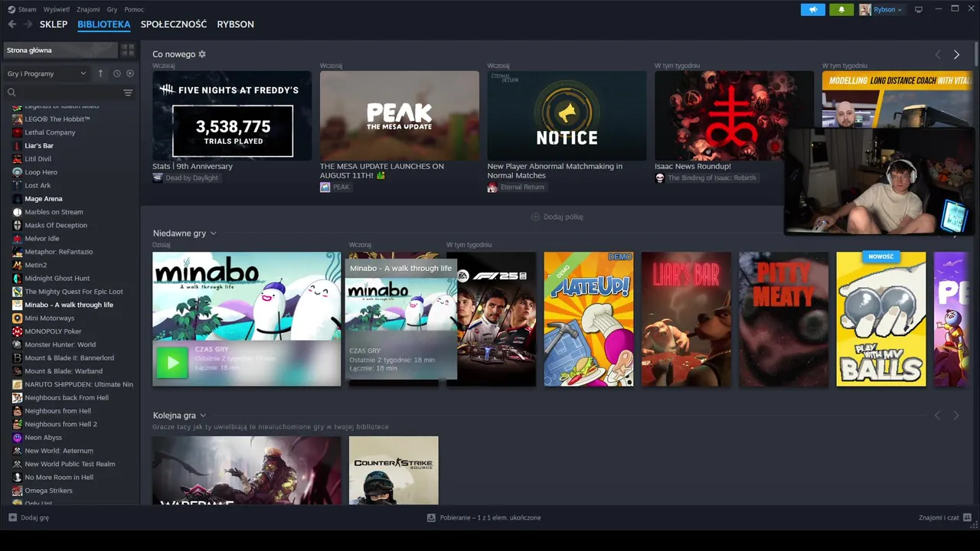Viewport: 980px width, 551px height.
Task: Select Neon Abyss in the games list
Action: click(x=43, y=438)
